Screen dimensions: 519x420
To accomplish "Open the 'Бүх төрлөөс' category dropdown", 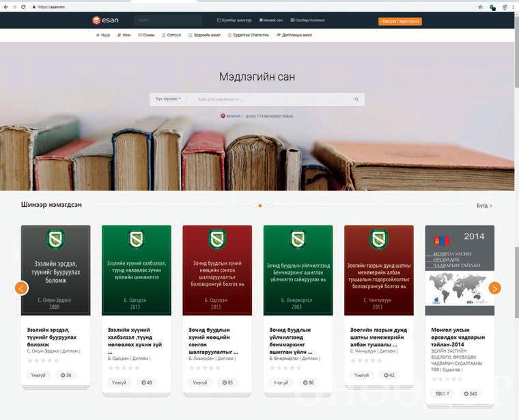I will pyautogui.click(x=168, y=99).
